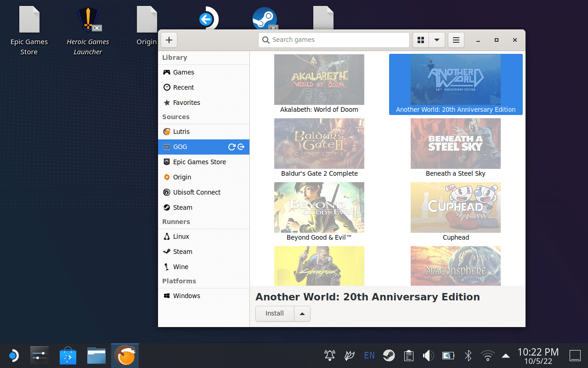
Task: Select the Cuphead cover
Action: click(x=456, y=207)
